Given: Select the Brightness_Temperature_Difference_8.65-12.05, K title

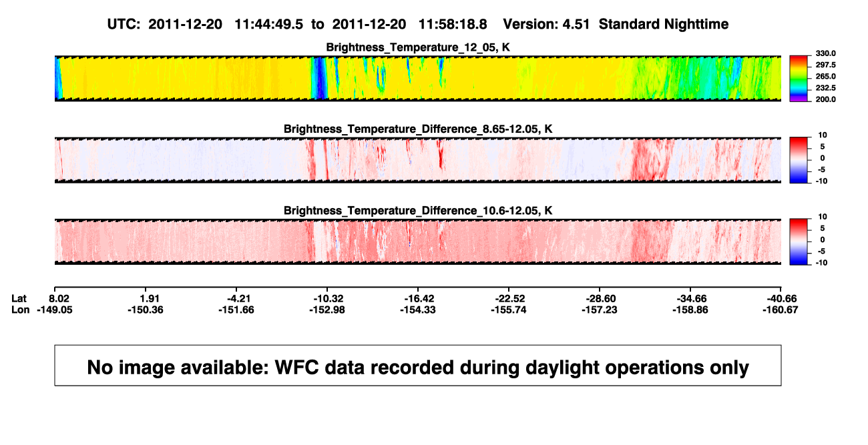Looking at the screenshot, I should 418,129.
